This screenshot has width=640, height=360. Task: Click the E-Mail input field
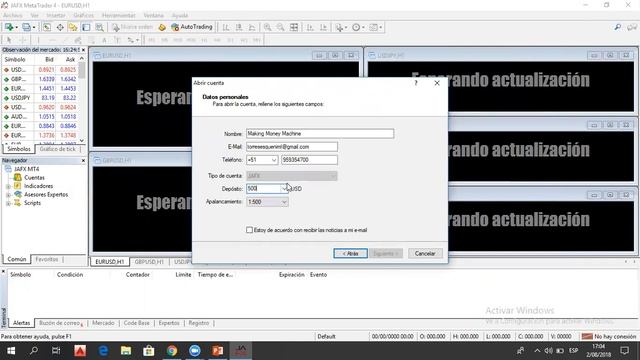pos(292,147)
